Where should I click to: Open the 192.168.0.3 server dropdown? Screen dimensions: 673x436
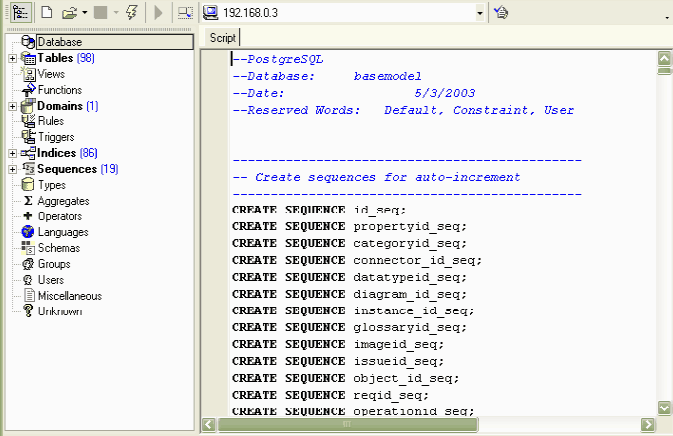[x=480, y=13]
